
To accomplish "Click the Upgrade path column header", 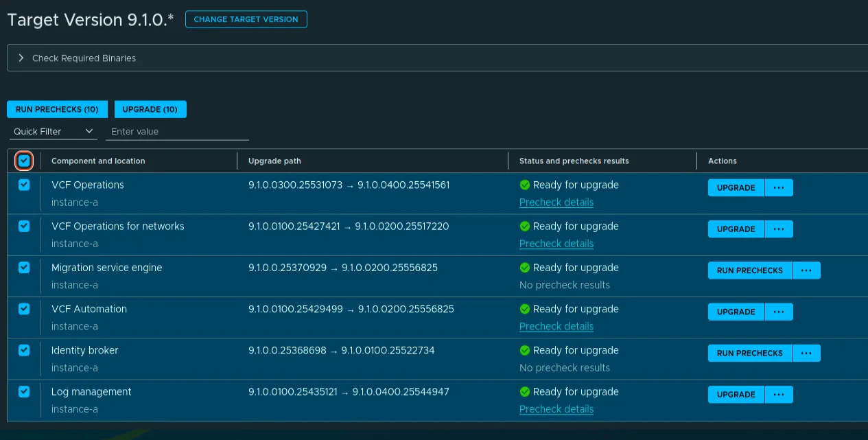I will 274,161.
